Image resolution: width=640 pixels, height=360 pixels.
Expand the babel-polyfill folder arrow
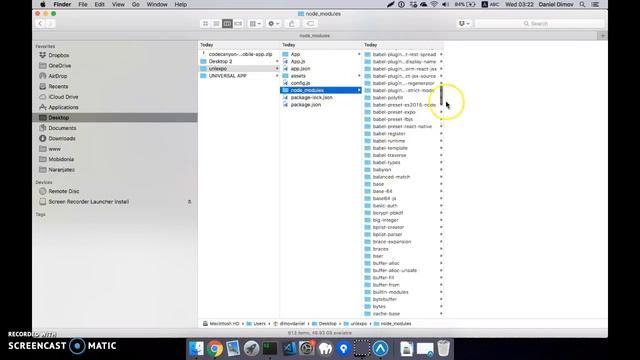click(x=441, y=98)
